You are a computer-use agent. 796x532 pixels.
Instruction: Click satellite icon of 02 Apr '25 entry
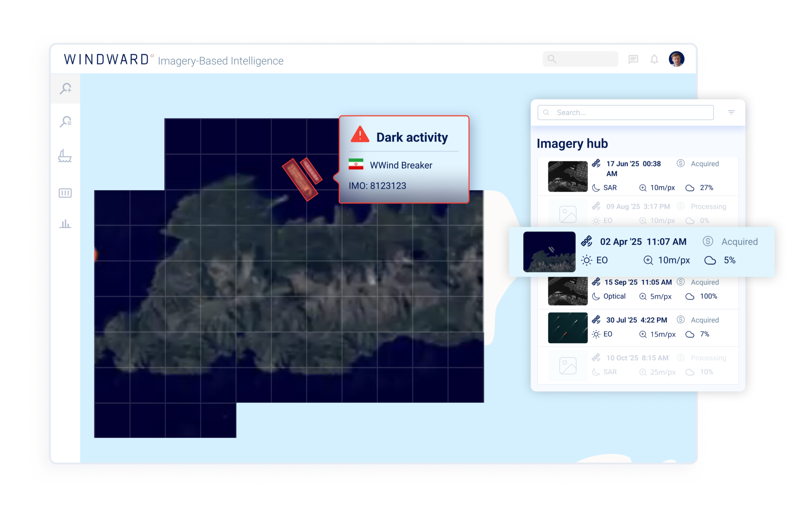coord(587,241)
